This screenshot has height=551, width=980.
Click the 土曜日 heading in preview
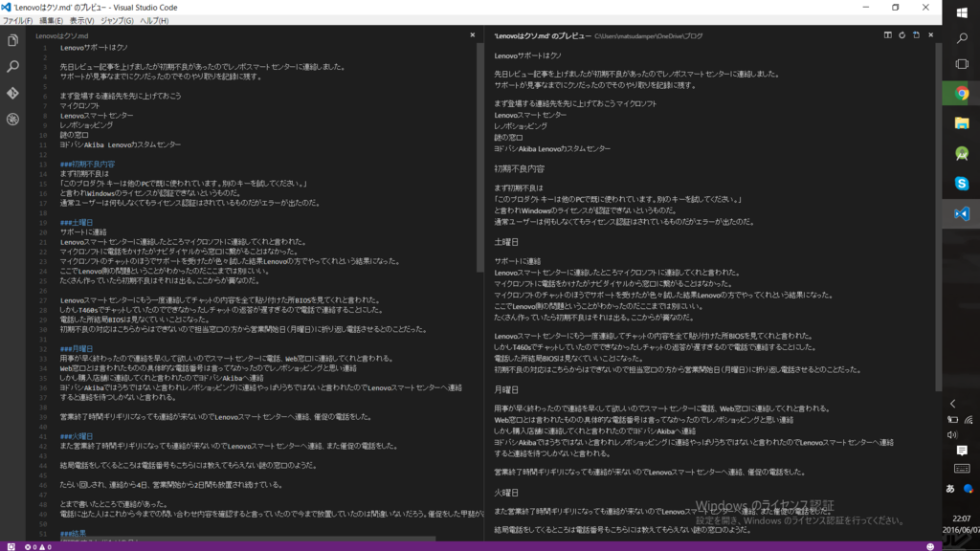pos(506,242)
